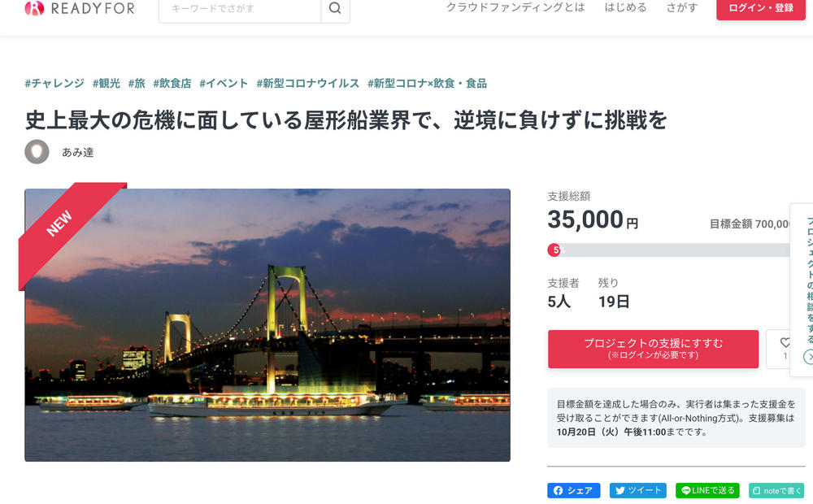Close the side consultation panel
The height and width of the screenshot is (504, 813).
click(808, 357)
